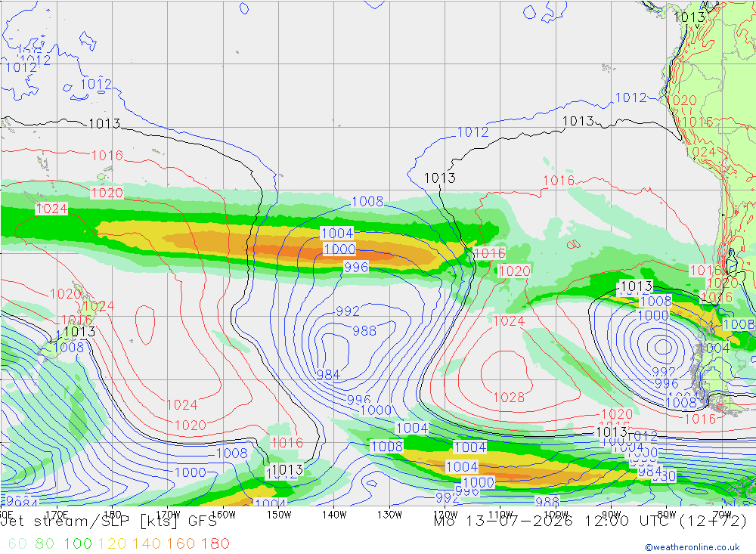
Task: Click the '12:00 UTC' time text
Action: [x=627, y=522]
